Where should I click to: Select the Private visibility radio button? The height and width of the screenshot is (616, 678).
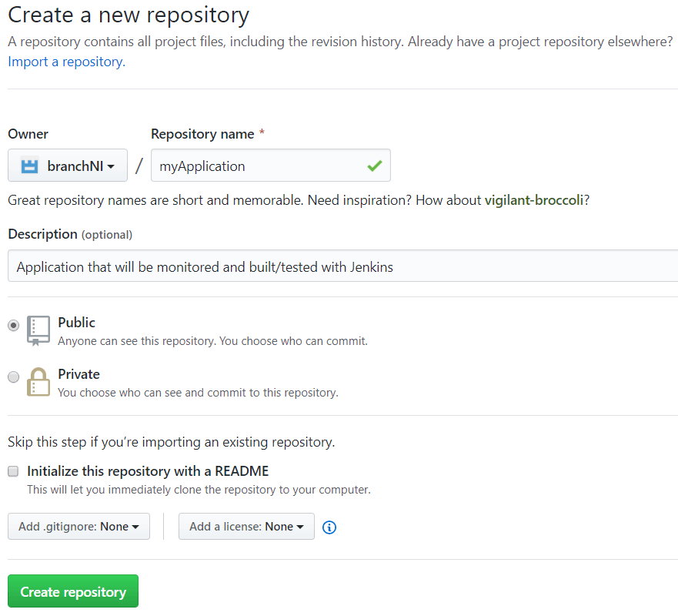click(x=13, y=377)
